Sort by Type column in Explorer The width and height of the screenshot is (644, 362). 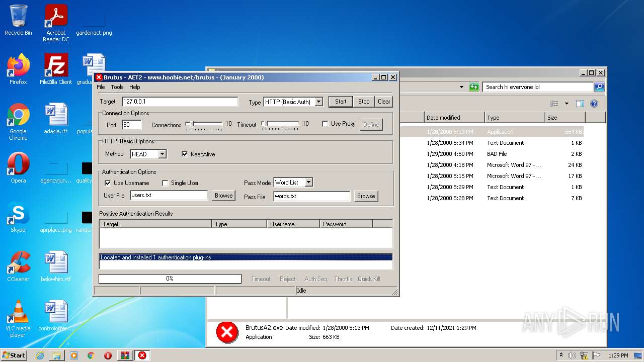[515, 118]
